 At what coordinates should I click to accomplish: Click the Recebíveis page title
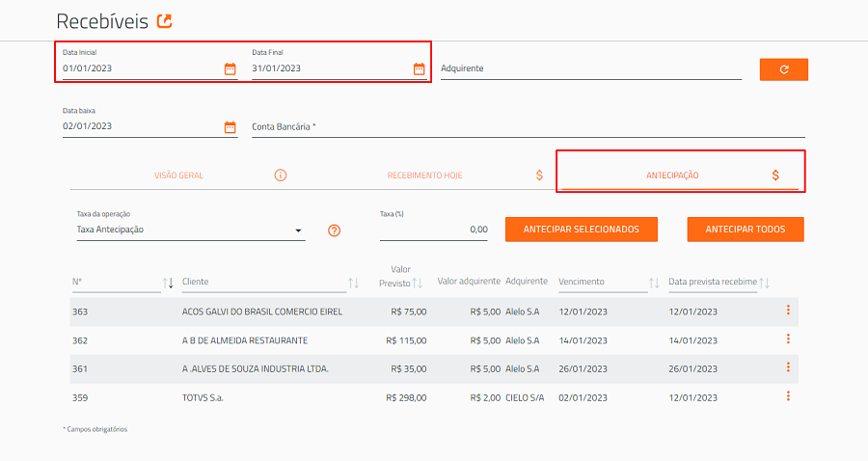click(x=102, y=21)
